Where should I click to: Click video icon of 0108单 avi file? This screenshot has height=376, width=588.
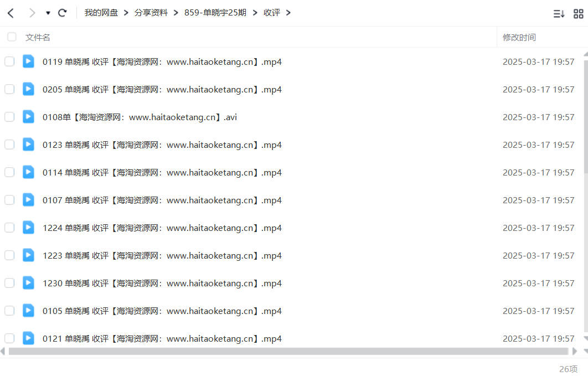click(x=28, y=117)
